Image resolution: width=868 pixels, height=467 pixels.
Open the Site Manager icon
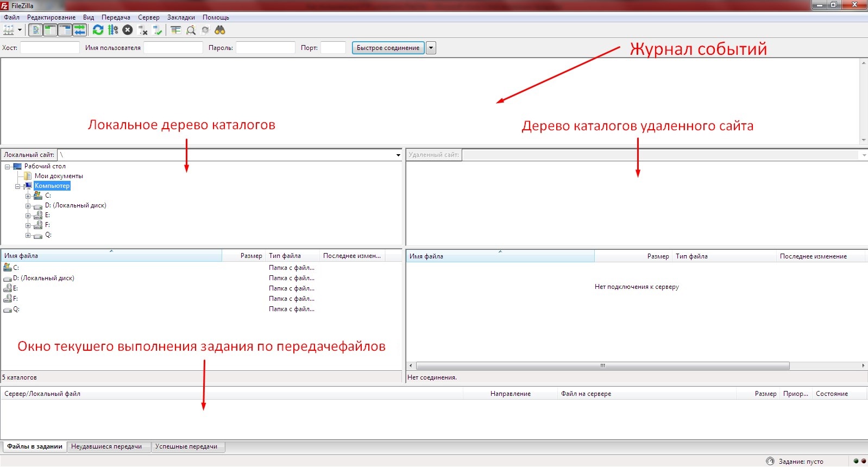[x=9, y=30]
